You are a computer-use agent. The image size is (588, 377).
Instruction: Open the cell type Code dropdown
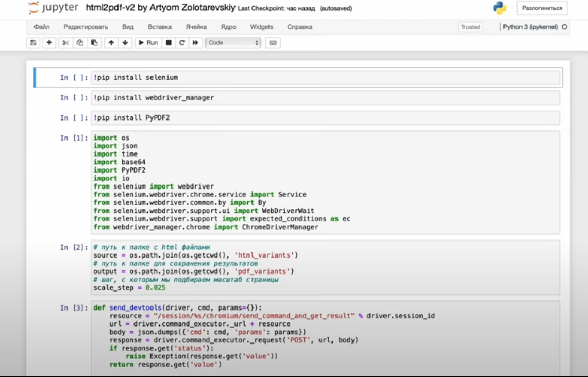pos(233,43)
